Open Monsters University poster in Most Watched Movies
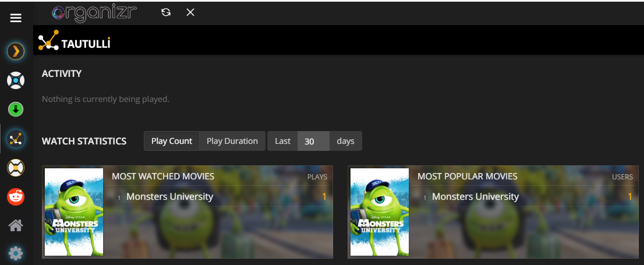The height and width of the screenshot is (265, 644). [x=74, y=212]
